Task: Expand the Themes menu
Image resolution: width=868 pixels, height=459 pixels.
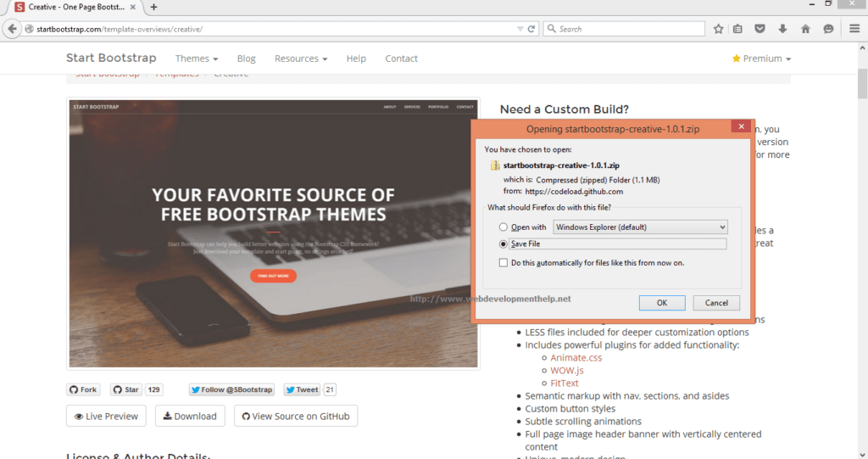Action: coord(197,59)
